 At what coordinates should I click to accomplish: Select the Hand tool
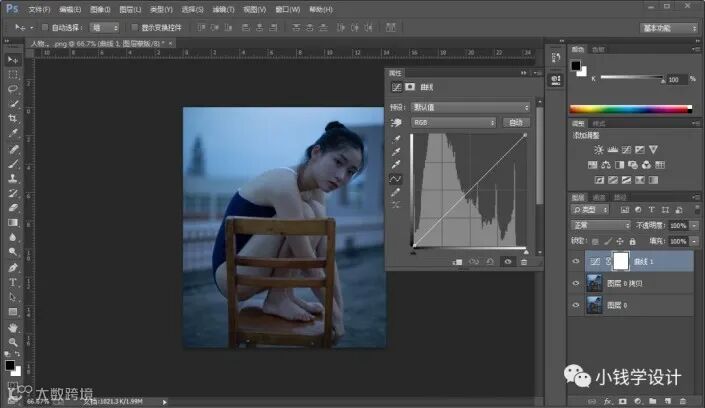13,327
